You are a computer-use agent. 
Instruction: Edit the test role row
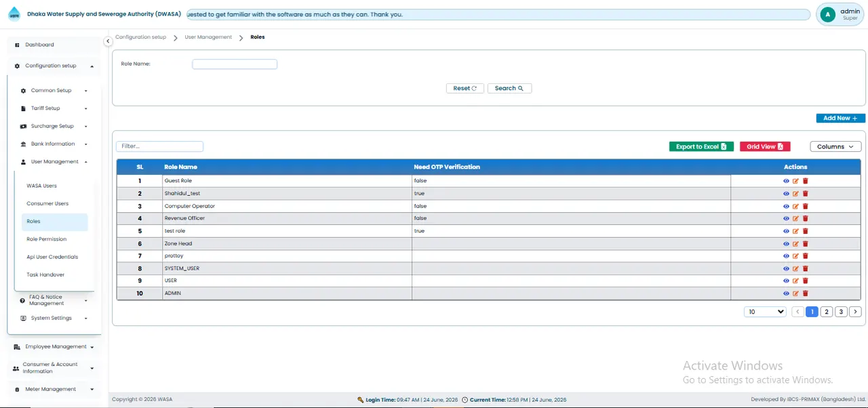796,231
